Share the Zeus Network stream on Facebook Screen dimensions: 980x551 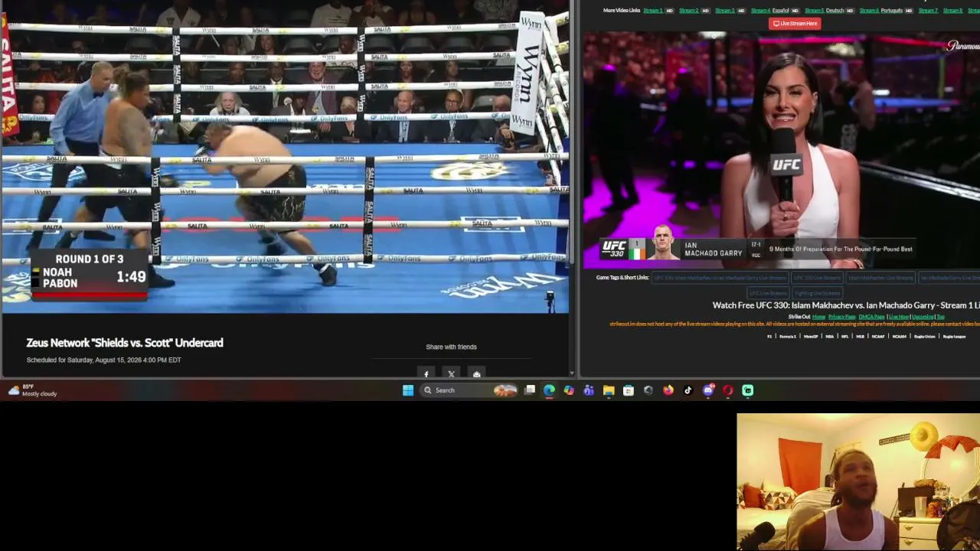coord(426,374)
